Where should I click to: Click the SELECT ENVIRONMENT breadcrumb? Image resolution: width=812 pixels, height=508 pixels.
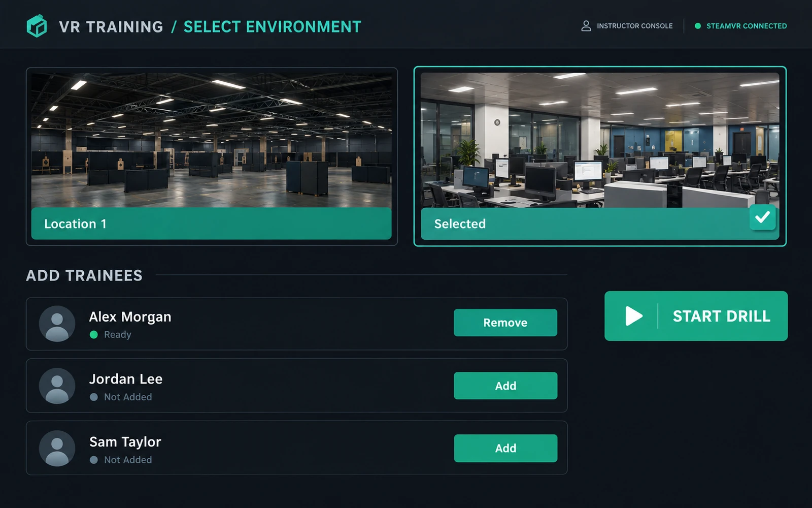272,26
